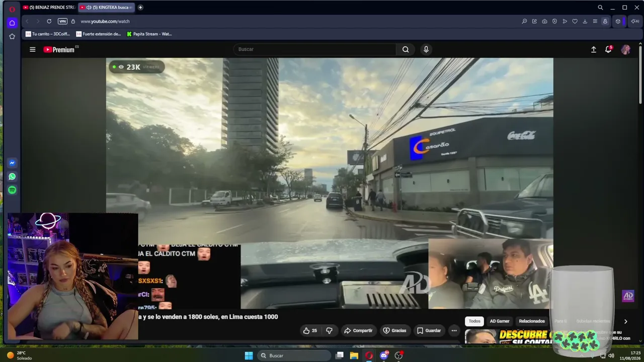Open the YouTube guide hamburger menu
This screenshot has height=362, width=644.
[33, 49]
